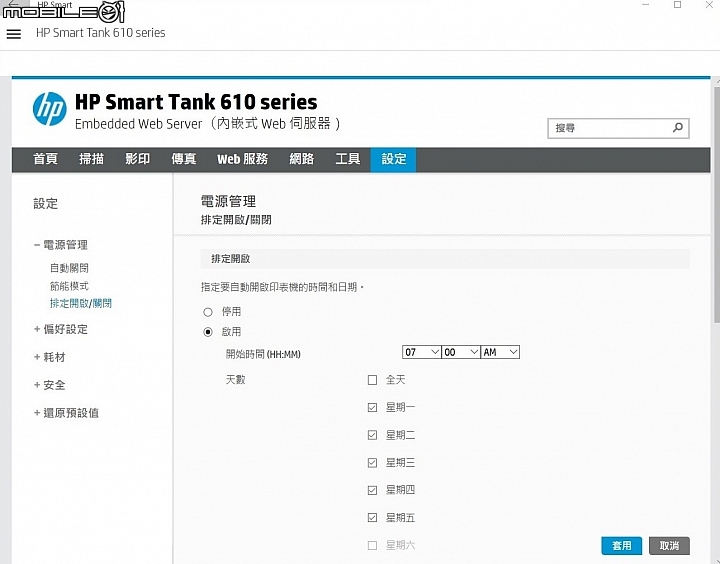Screen dimensions: 720x564
Task: Check the 星期六 checkbox
Action: tap(372, 545)
